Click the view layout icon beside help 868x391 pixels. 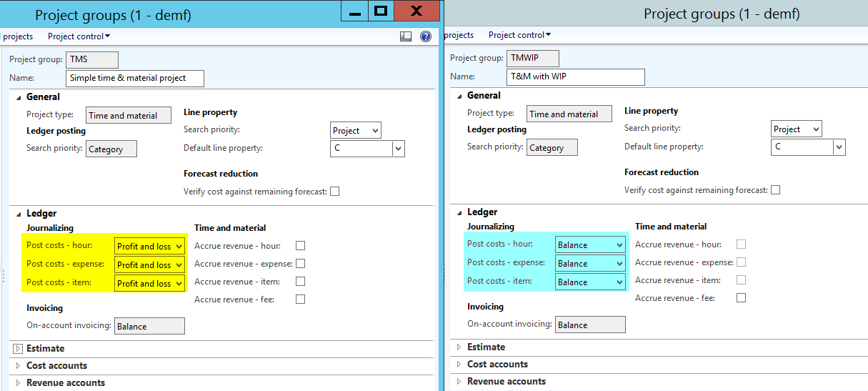[x=406, y=36]
